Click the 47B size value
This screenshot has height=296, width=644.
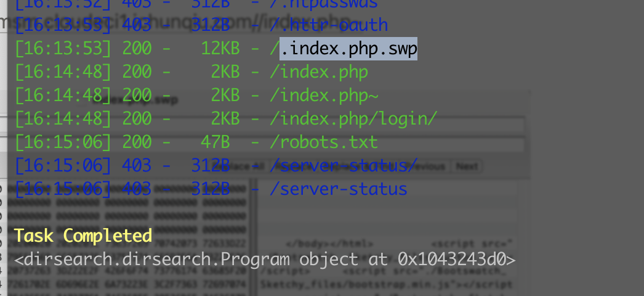[215, 142]
